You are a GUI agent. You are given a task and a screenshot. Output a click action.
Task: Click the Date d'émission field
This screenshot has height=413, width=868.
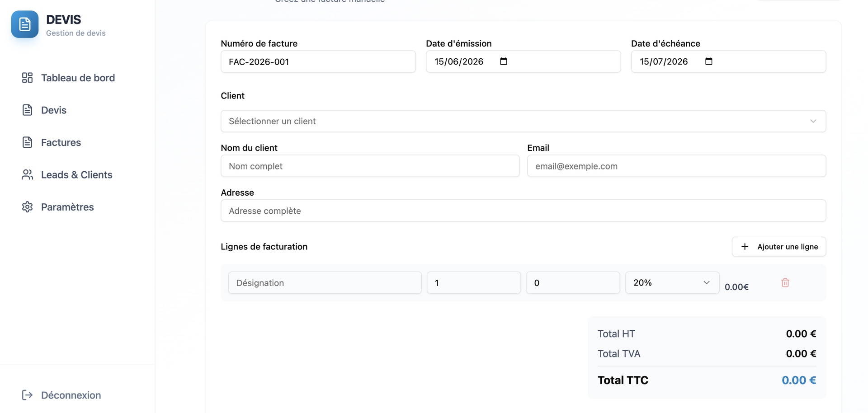[523, 61]
